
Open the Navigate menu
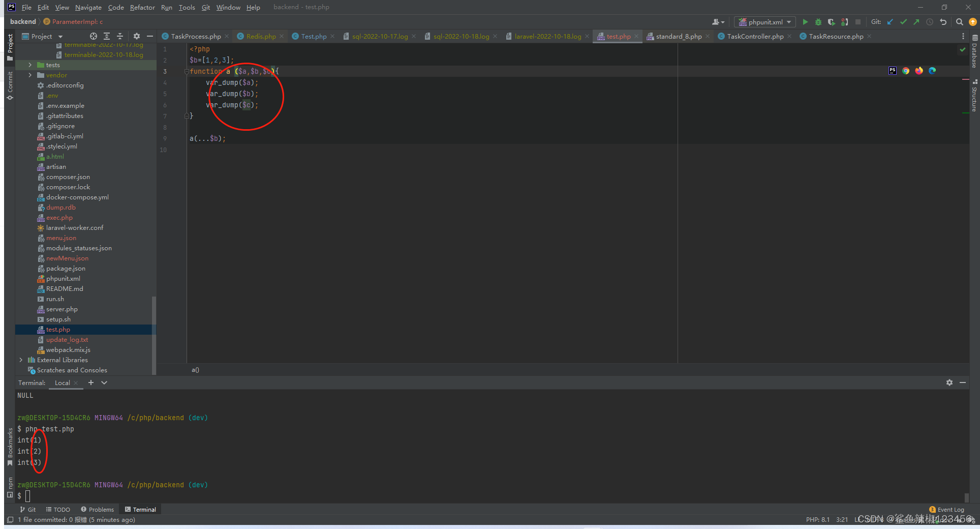point(88,7)
